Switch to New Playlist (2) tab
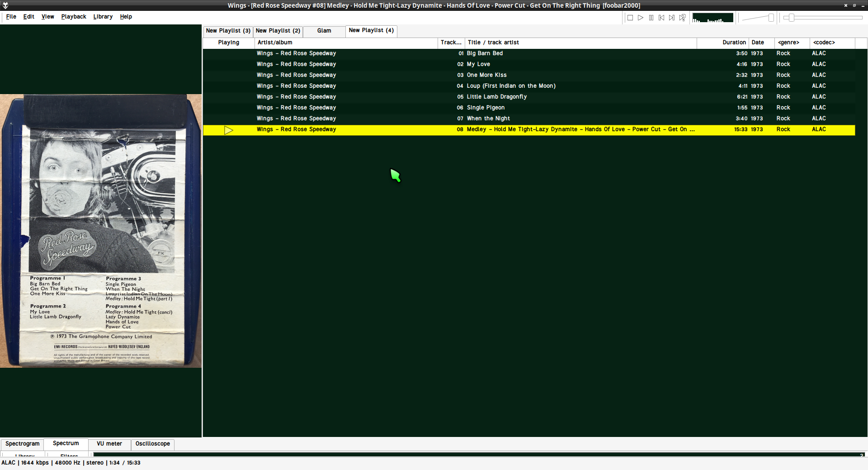 click(x=278, y=31)
